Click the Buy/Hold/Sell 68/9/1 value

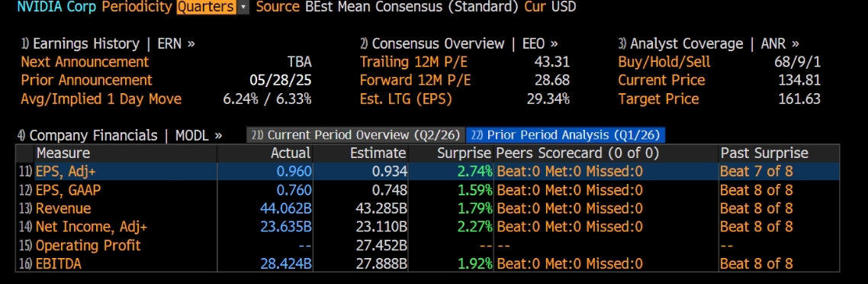point(797,62)
